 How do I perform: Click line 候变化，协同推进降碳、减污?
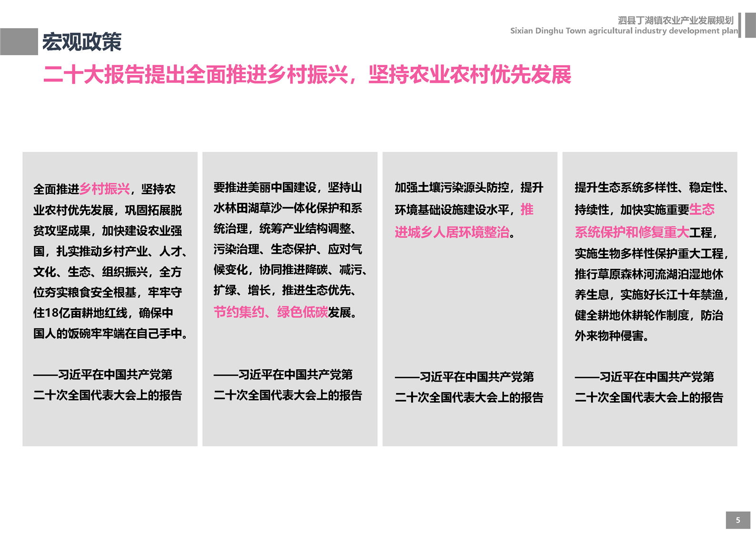click(x=290, y=270)
